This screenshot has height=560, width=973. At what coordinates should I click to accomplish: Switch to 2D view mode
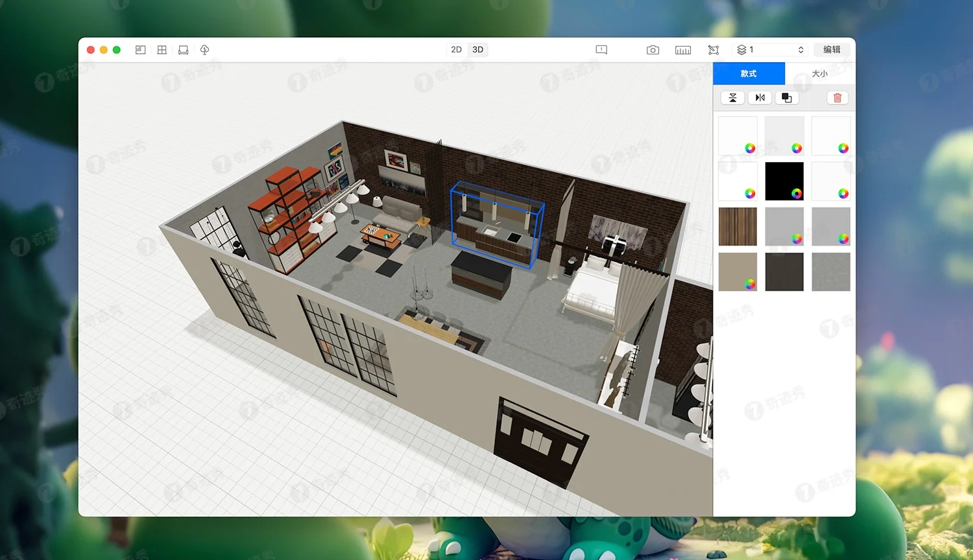[x=456, y=50]
